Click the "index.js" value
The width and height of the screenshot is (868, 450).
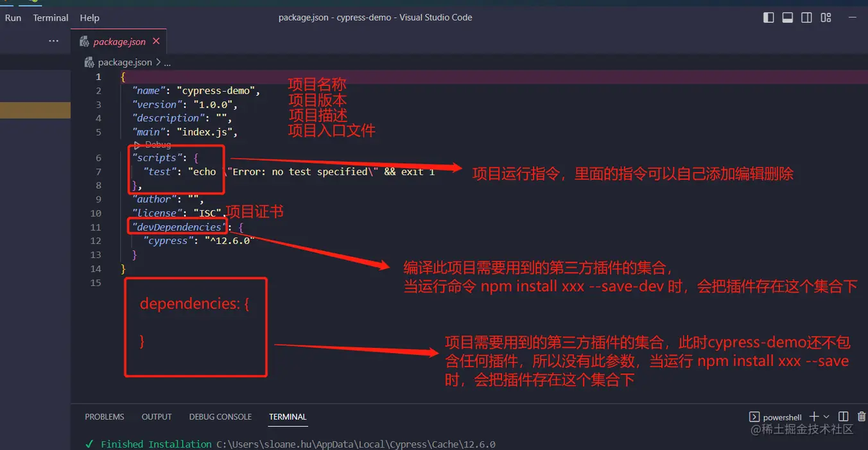pyautogui.click(x=205, y=132)
